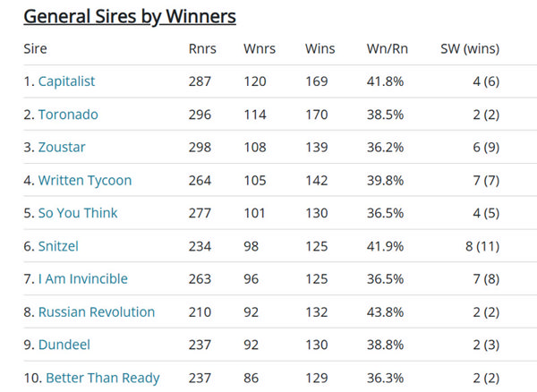This screenshot has width=537, height=392.
Task: Open Russian Revolution sire page
Action: (x=96, y=312)
